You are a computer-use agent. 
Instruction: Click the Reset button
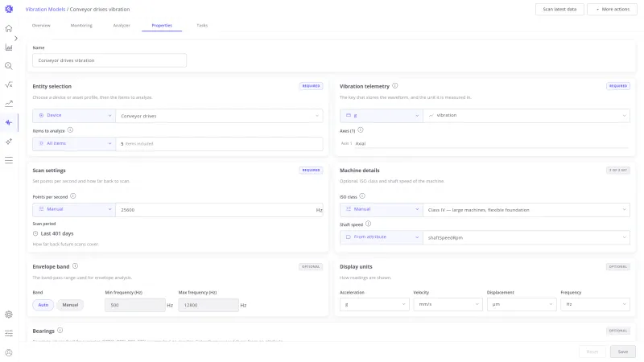tap(592, 352)
